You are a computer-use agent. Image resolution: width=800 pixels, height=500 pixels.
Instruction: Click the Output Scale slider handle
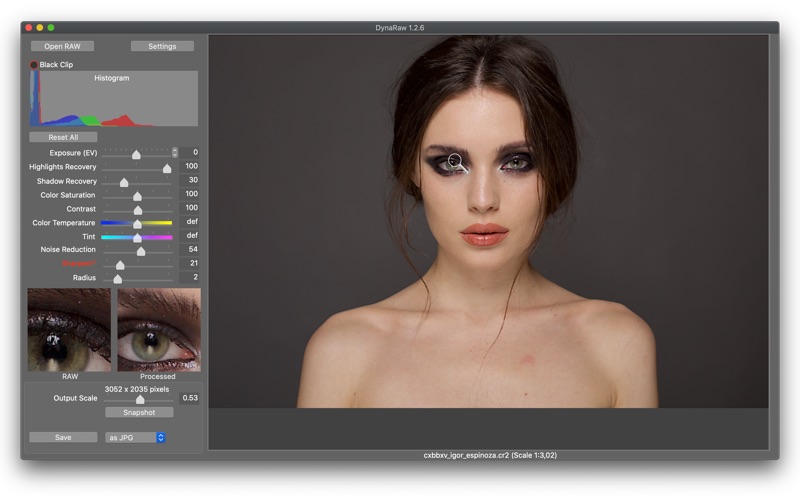tap(140, 399)
